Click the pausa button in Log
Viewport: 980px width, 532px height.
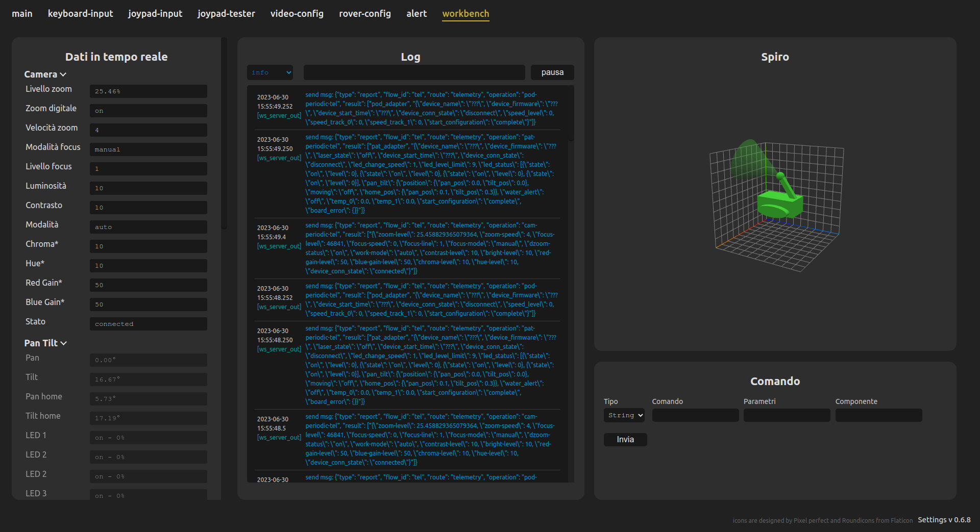click(x=552, y=72)
